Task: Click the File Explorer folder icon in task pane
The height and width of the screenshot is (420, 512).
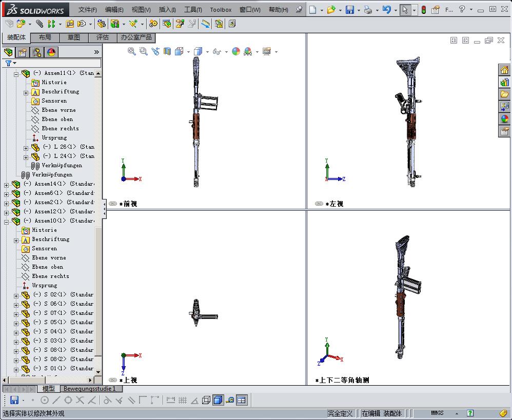Action: (504, 94)
